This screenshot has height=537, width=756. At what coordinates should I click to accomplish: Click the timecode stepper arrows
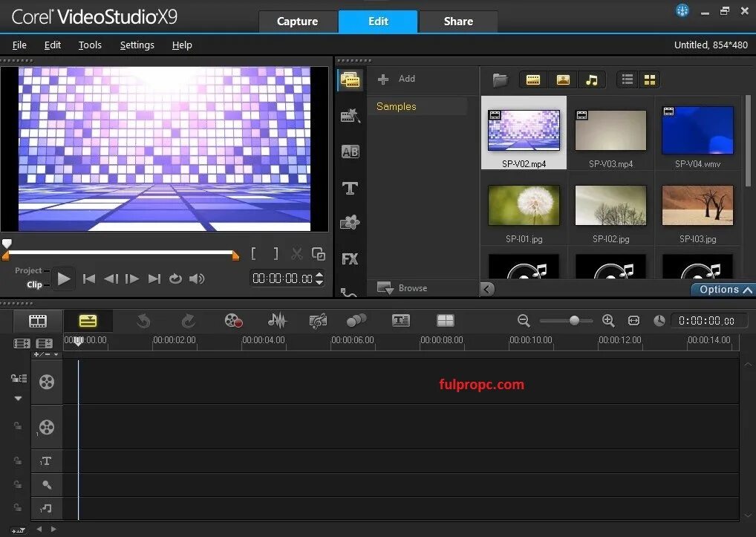point(319,279)
